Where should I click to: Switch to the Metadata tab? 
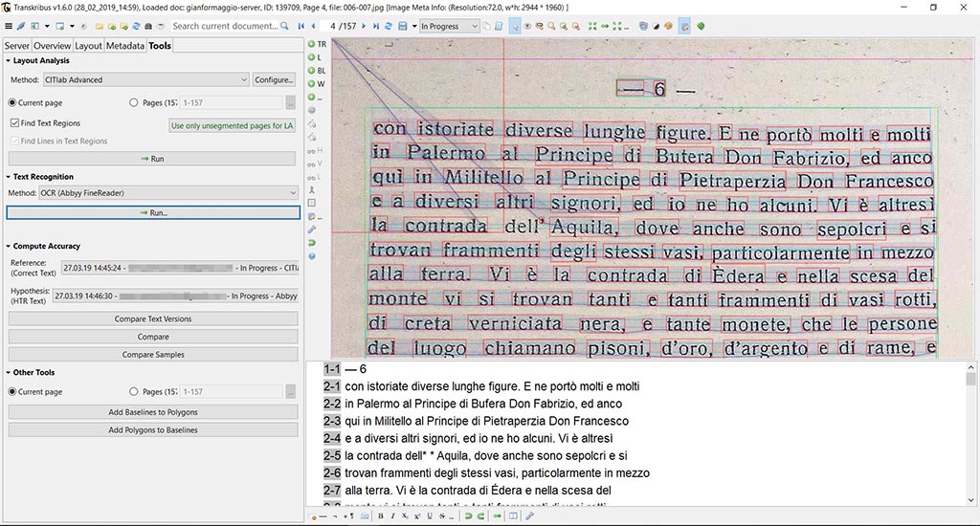coord(125,46)
